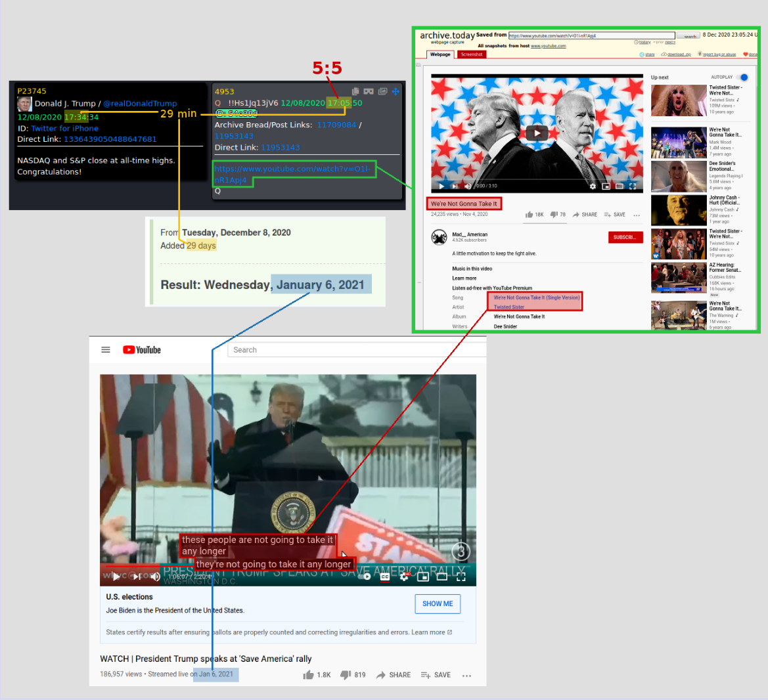The width and height of the screenshot is (768, 700).
Task: Open the share link in archive.today
Action: (650, 55)
